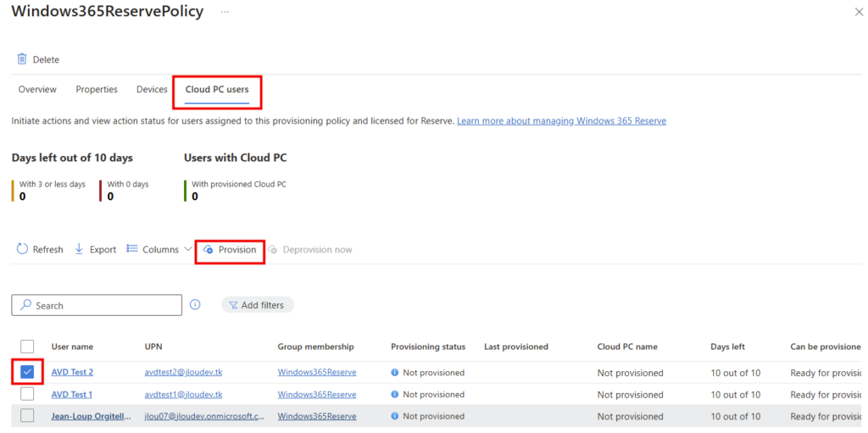Click the 'With provisioned Cloud PC' count
Viewport: 868px width, 433px height.
pos(195,196)
